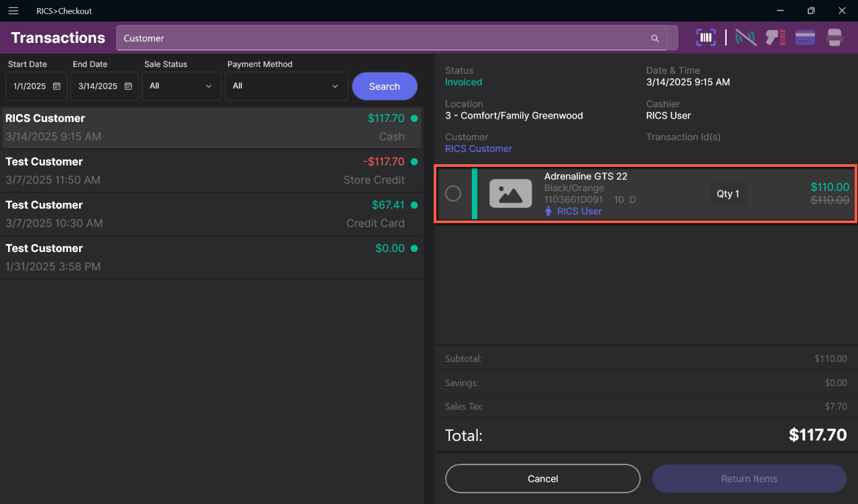Click the Adrenaline GTS 22 item name
This screenshot has width=858, height=504.
click(586, 176)
